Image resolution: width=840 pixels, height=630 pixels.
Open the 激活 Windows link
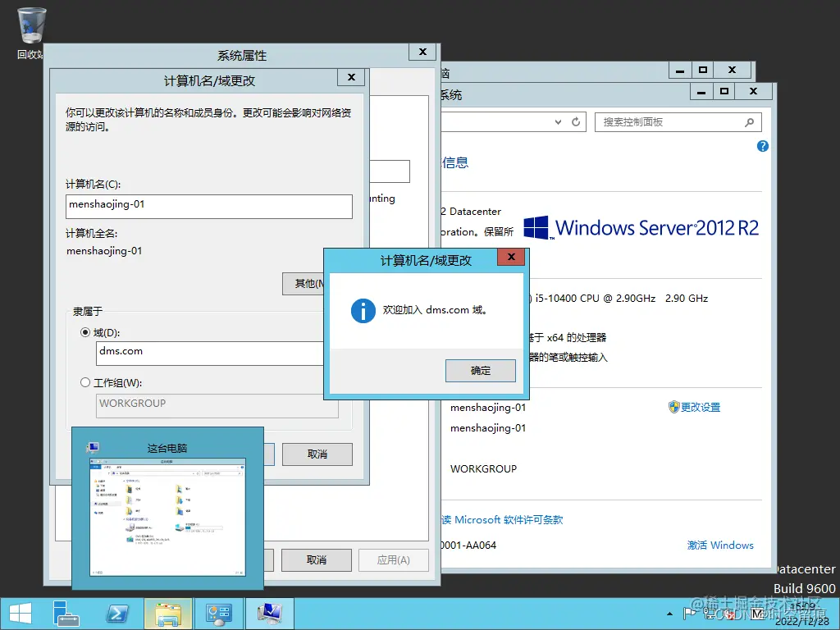[x=720, y=546]
